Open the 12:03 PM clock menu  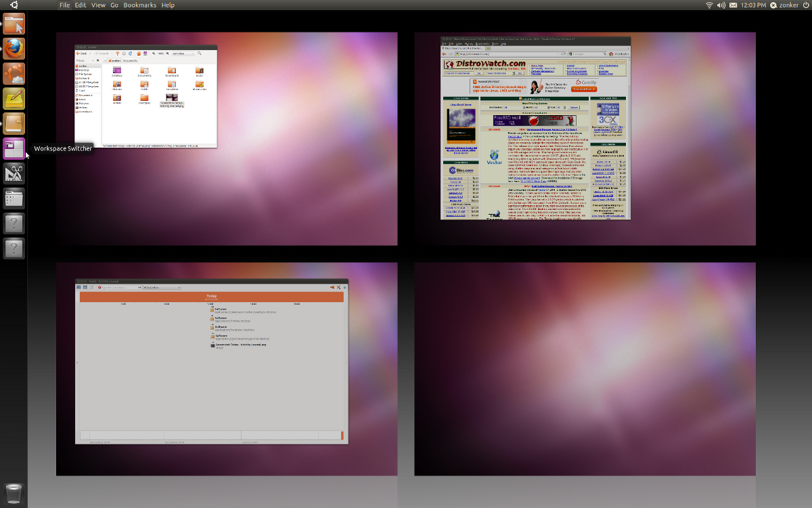click(753, 5)
